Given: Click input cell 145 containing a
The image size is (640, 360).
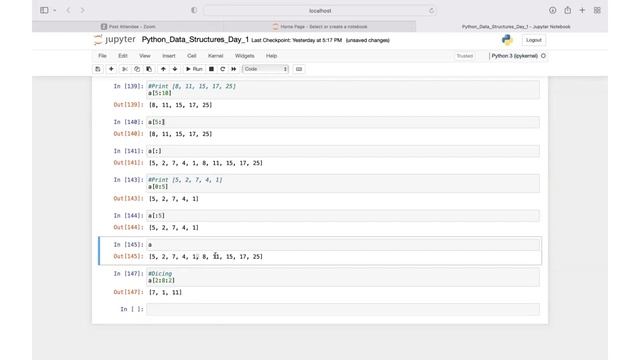Looking at the screenshot, I should 343,244.
